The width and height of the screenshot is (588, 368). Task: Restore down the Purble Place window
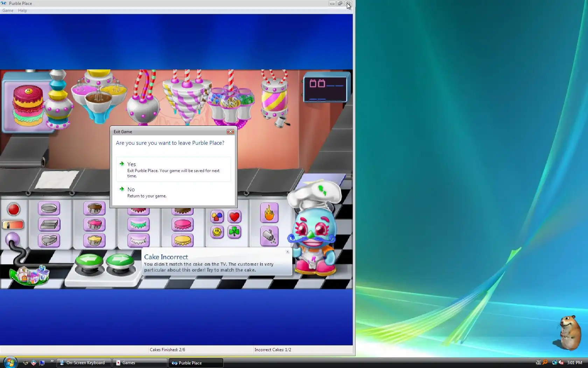pyautogui.click(x=340, y=4)
